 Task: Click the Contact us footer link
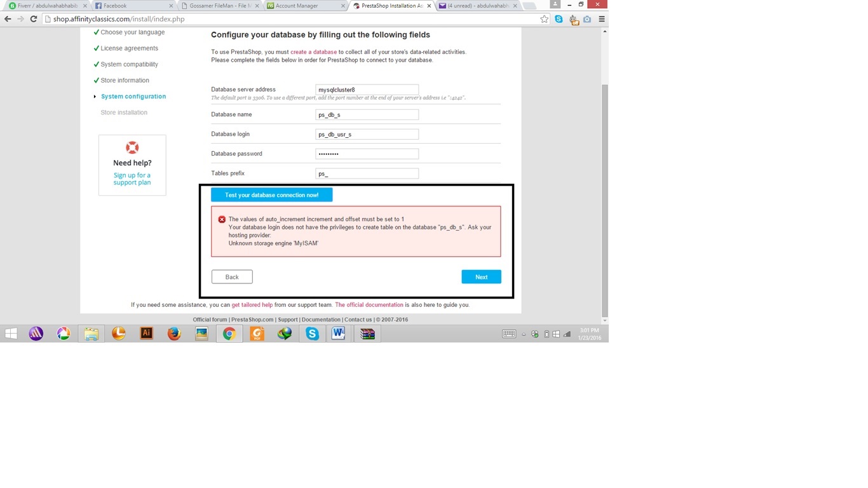click(358, 320)
